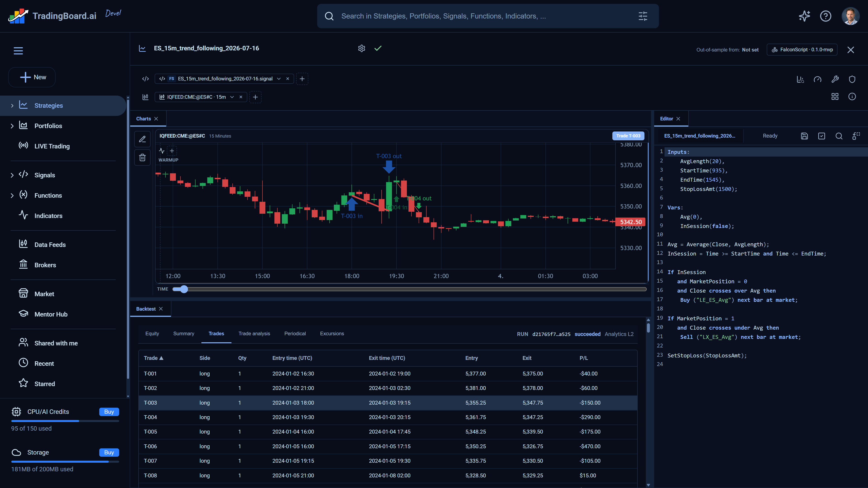The height and width of the screenshot is (488, 868).
Task: Open strategy settings gear icon
Action: 362,49
